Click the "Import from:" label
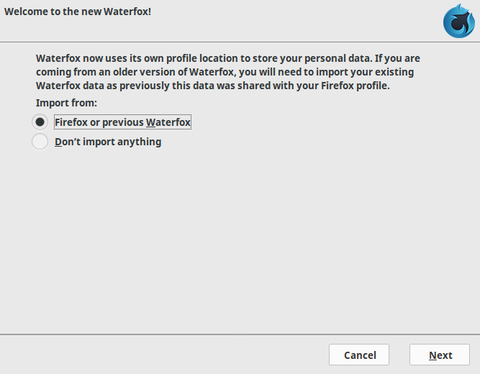This screenshot has height=374, width=480. (x=66, y=103)
